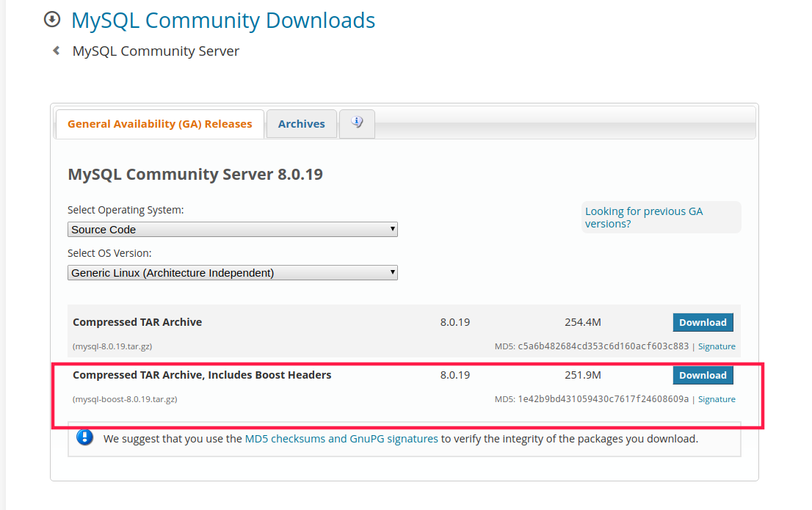
Task: Click the file name (mysql-boost-8.0.19.tar.gz)
Action: 125,399
